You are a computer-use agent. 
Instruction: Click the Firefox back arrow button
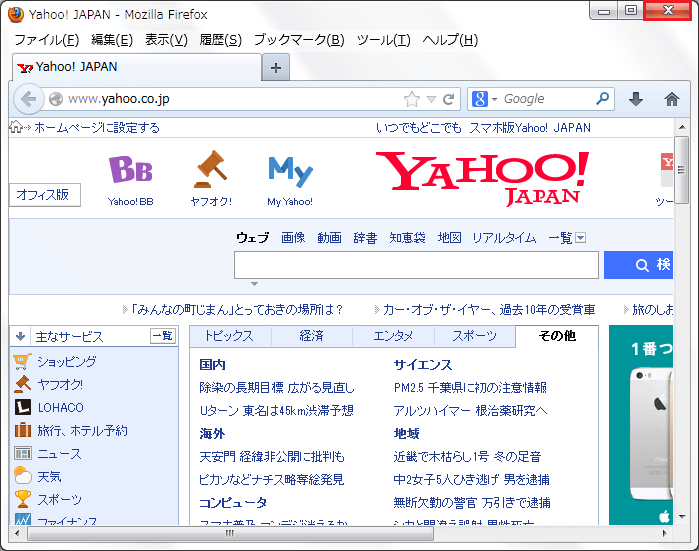pos(28,99)
